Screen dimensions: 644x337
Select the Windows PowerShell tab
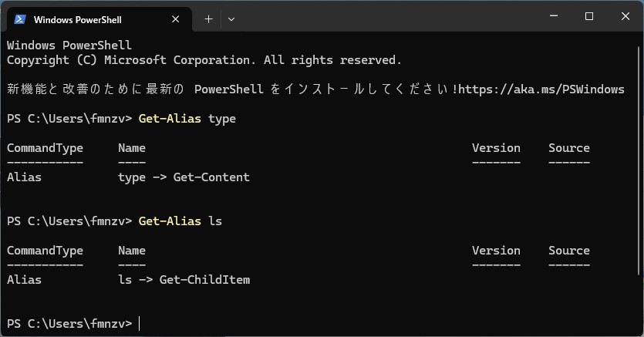77,19
